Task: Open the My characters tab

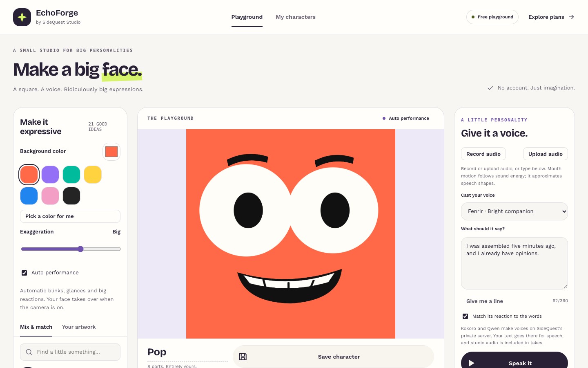Action: pos(296,17)
